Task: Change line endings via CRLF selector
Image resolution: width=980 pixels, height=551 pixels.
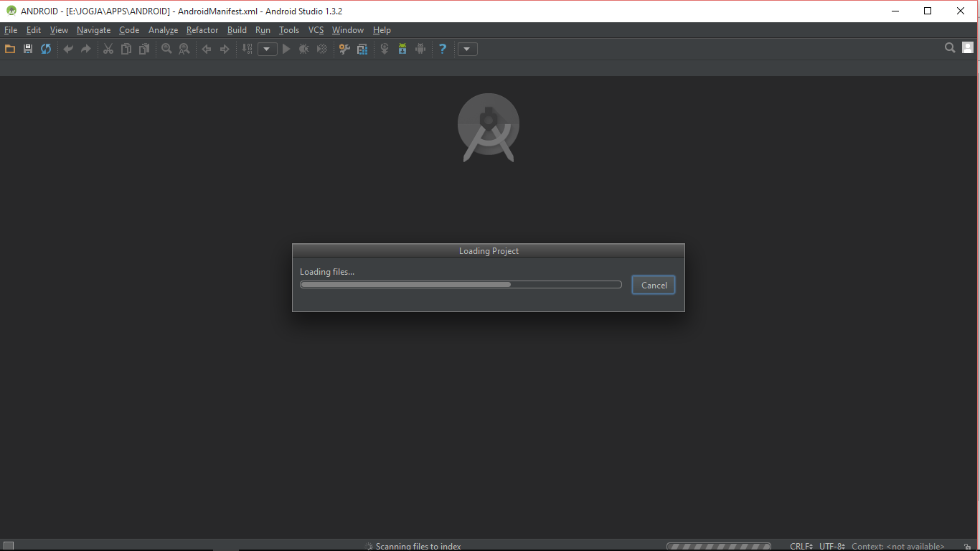Action: [x=800, y=545]
